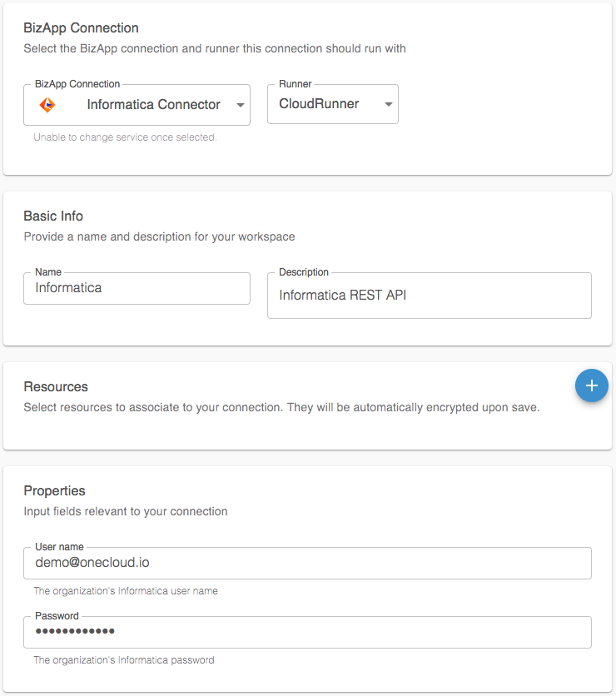Screen dimensions: 616x696
Task: Open the Runner dropdown arrow
Action: tap(388, 105)
